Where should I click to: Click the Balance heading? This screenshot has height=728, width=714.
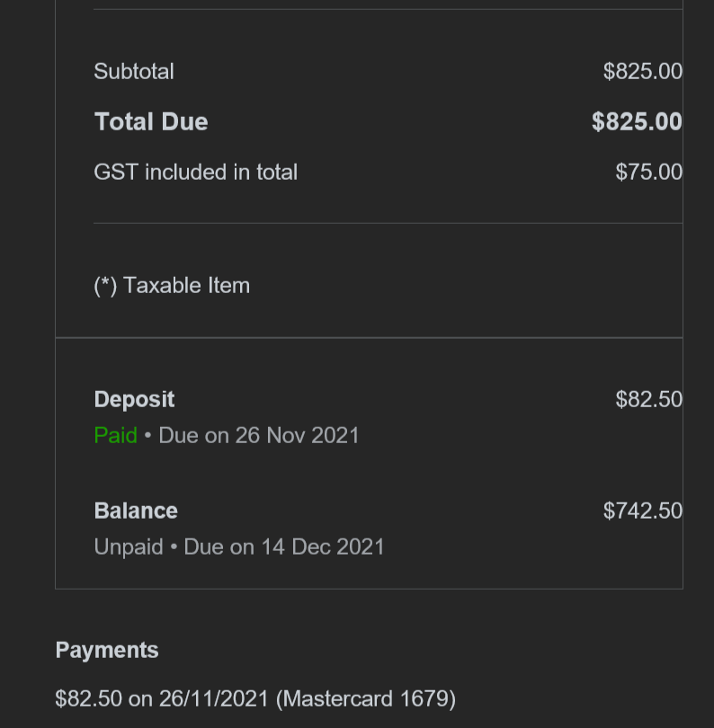(136, 511)
